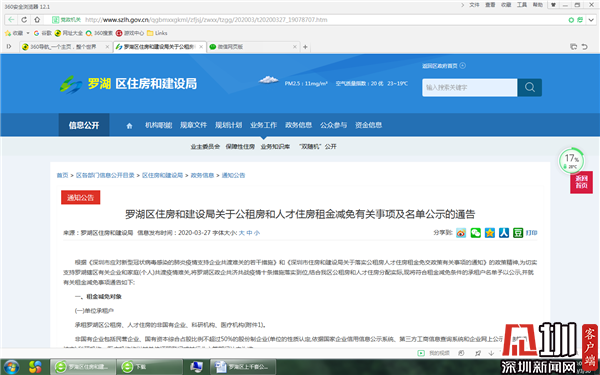This screenshot has height=375, width=600.
Task: Click the site search magnifier button
Action: (x=530, y=87)
